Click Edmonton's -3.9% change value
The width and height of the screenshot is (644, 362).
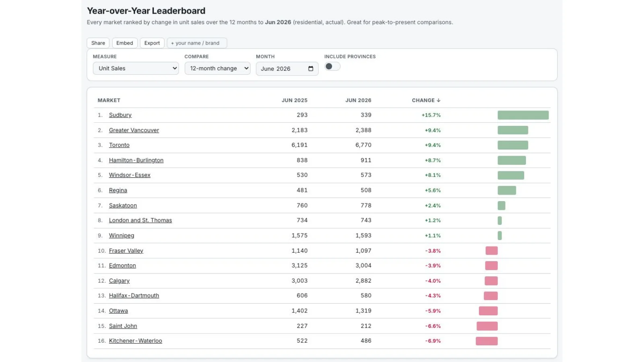[433, 265]
